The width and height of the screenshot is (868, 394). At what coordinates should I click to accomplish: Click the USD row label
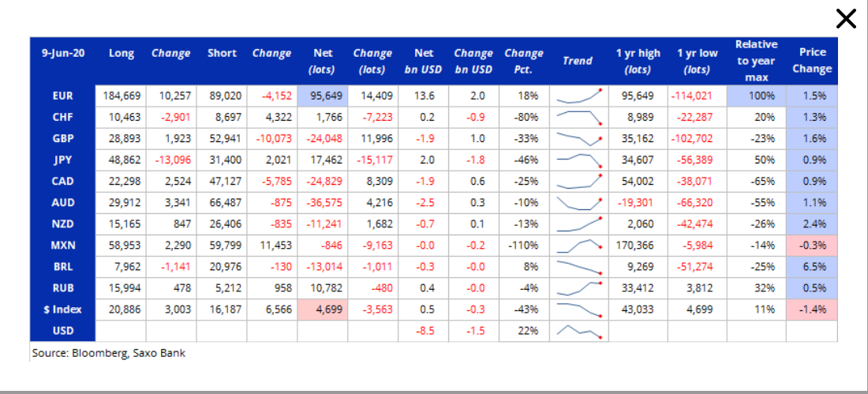click(63, 332)
